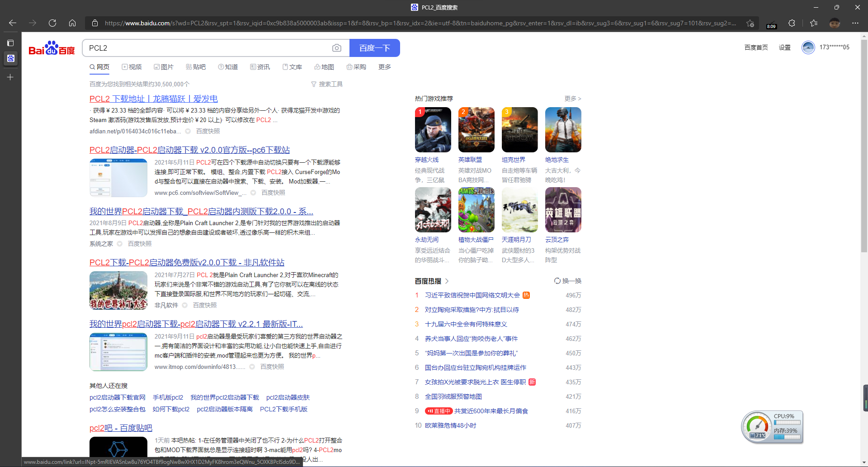Screen dimensions: 868x467
Task: Open the Baidu account avatar icon
Action: 808,47
